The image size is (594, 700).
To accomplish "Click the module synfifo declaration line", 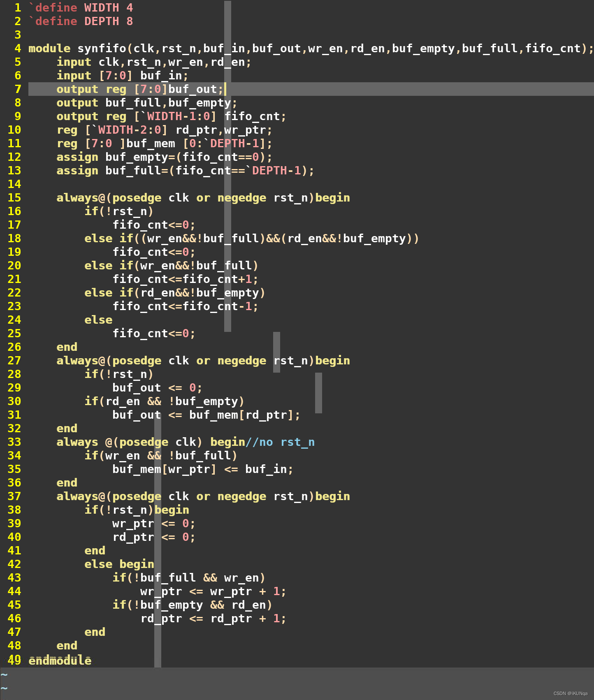I will tap(311, 49).
